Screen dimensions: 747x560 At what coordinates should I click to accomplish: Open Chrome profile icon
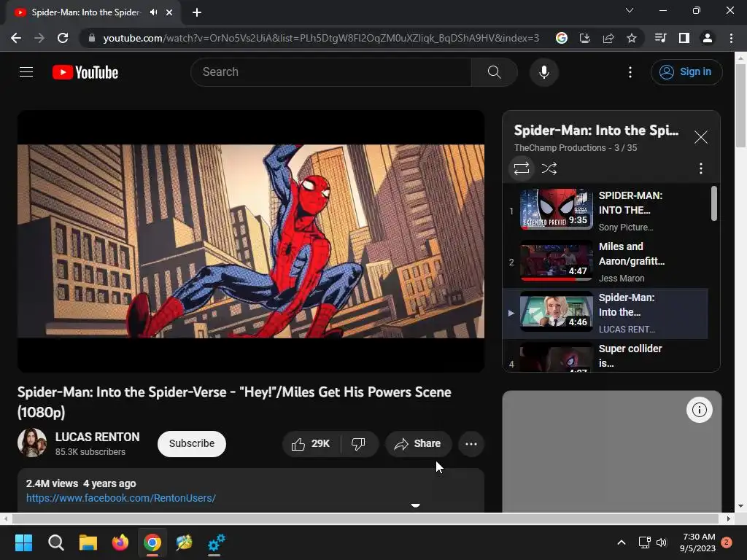tap(708, 38)
